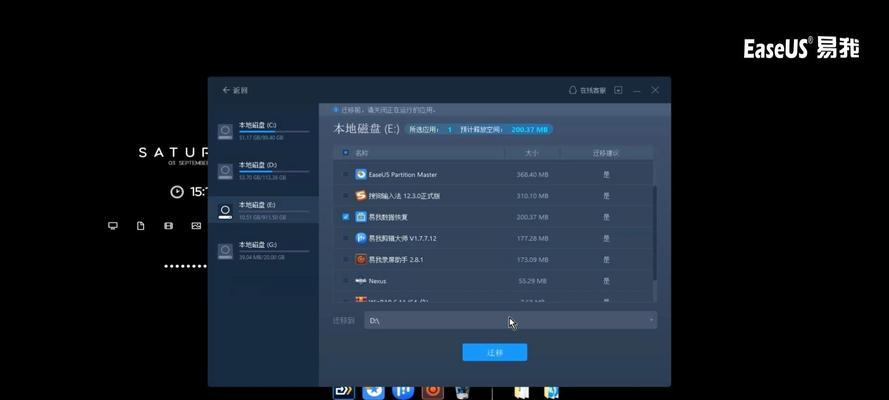This screenshot has height=400, width=889.
Task: Click the disk icon of 本地磁盘 (E:)
Action: pyautogui.click(x=225, y=211)
